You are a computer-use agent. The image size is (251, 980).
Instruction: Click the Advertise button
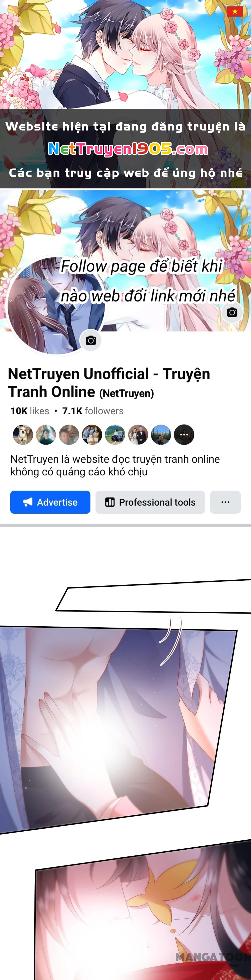[x=50, y=502]
